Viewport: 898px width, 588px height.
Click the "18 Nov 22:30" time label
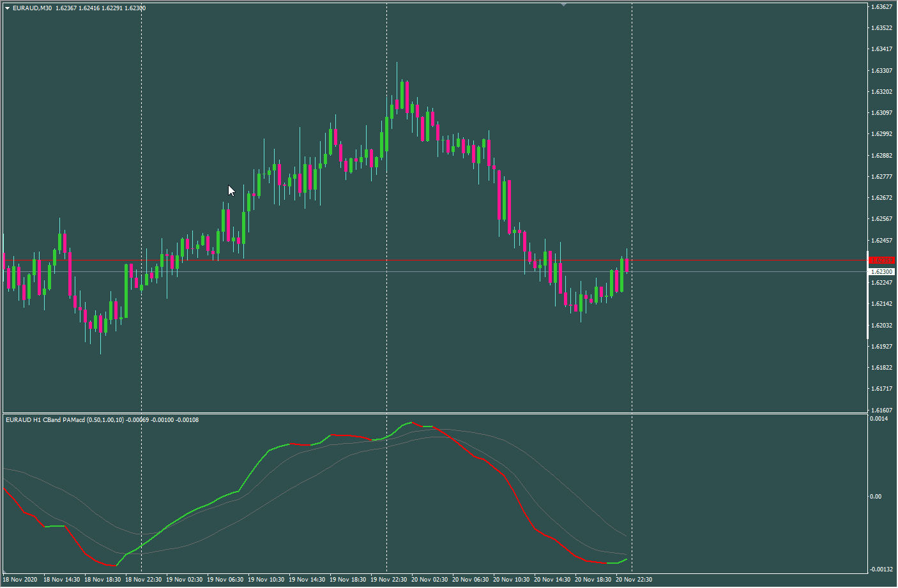(x=144, y=580)
